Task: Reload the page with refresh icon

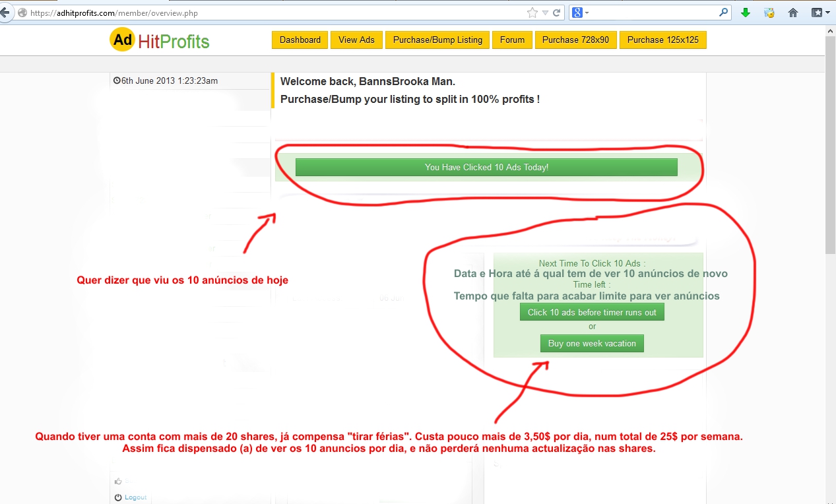Action: (x=557, y=13)
